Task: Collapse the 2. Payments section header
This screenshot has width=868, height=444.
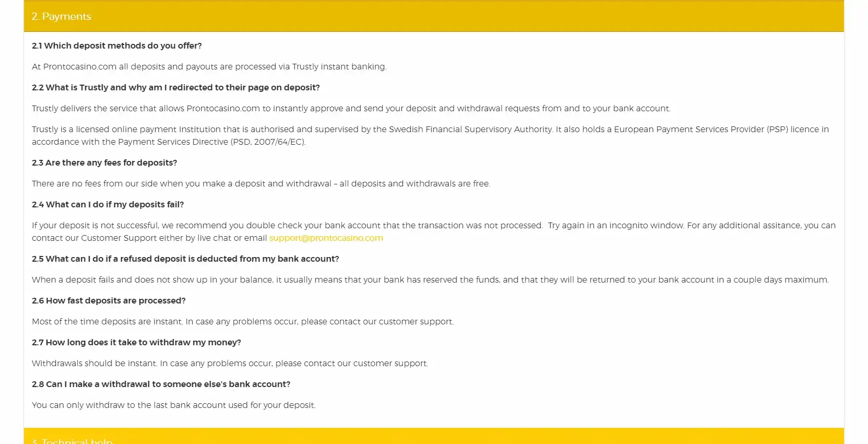Action: point(62,17)
